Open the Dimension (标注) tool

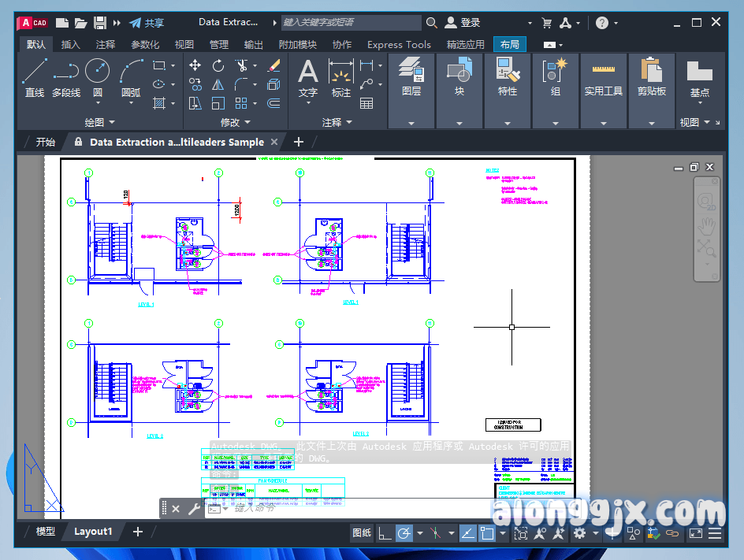coord(340,77)
